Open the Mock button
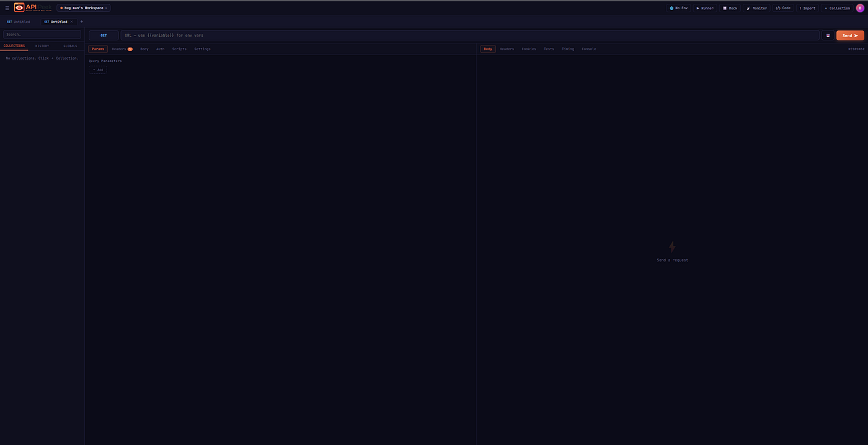Screen dimensions: 868x445 pos(730,8)
